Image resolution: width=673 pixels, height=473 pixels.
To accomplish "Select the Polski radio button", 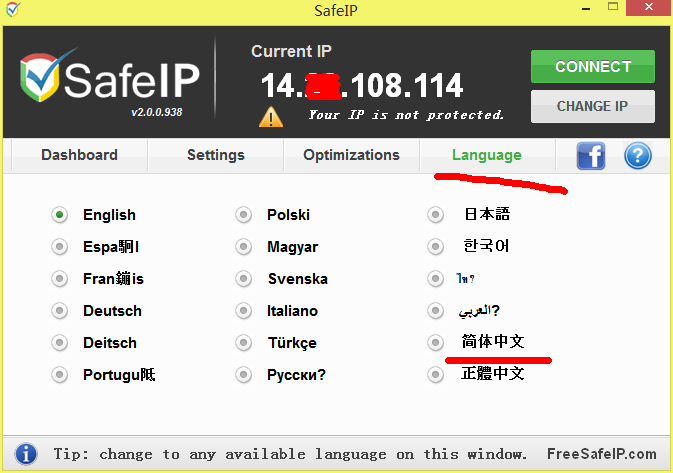I will [243, 215].
